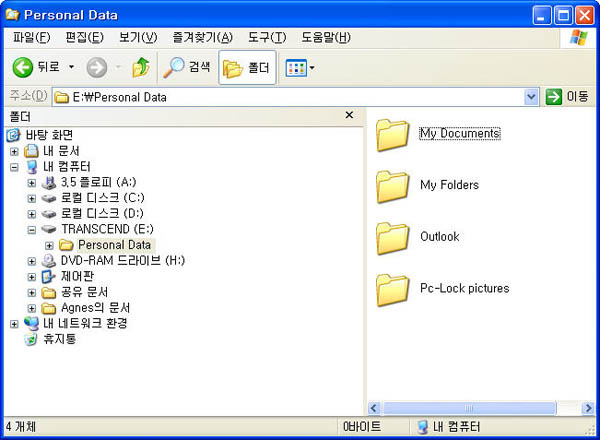Toggle the Folders (폴더) pane button

coord(247,68)
